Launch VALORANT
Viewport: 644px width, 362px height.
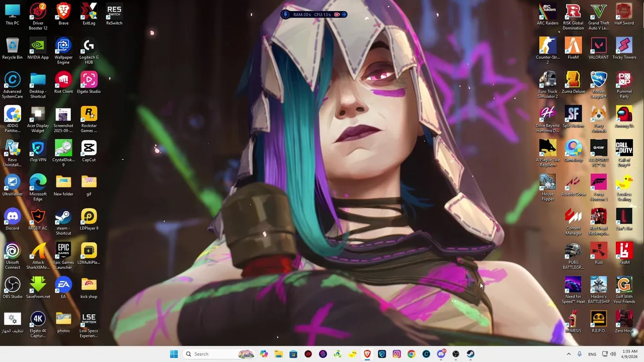pos(599,49)
